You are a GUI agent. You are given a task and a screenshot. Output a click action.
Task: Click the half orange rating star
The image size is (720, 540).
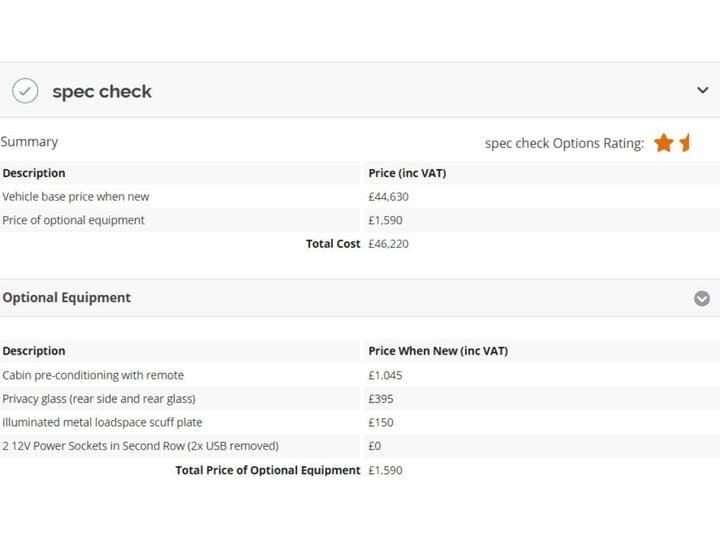point(685,143)
